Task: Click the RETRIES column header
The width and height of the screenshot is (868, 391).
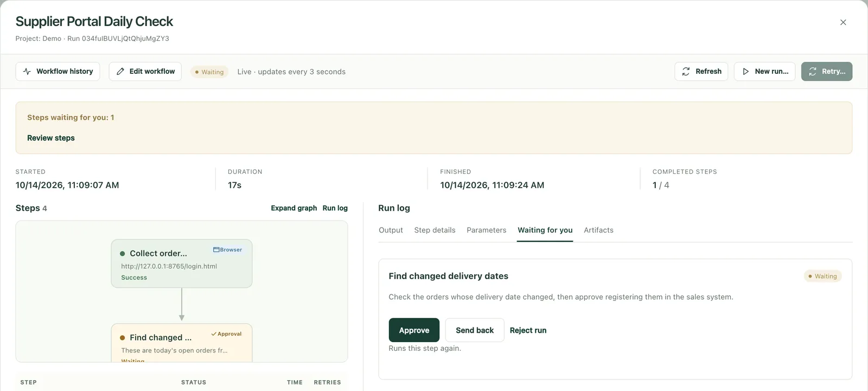Action: [327, 382]
